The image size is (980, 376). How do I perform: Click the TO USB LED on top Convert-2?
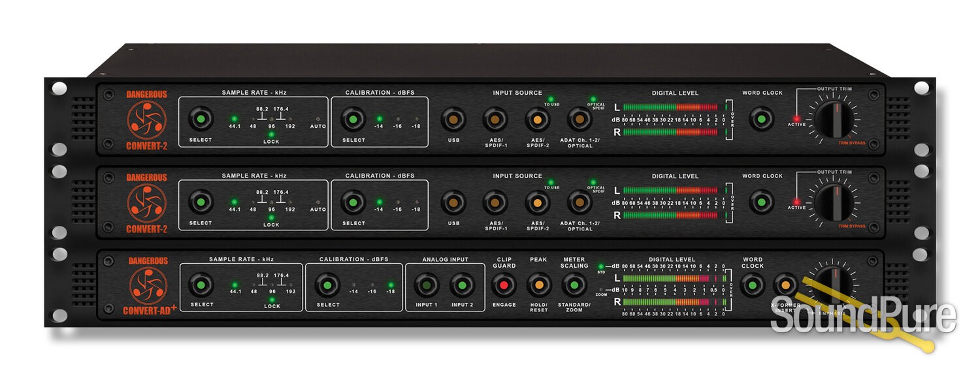click(x=551, y=99)
